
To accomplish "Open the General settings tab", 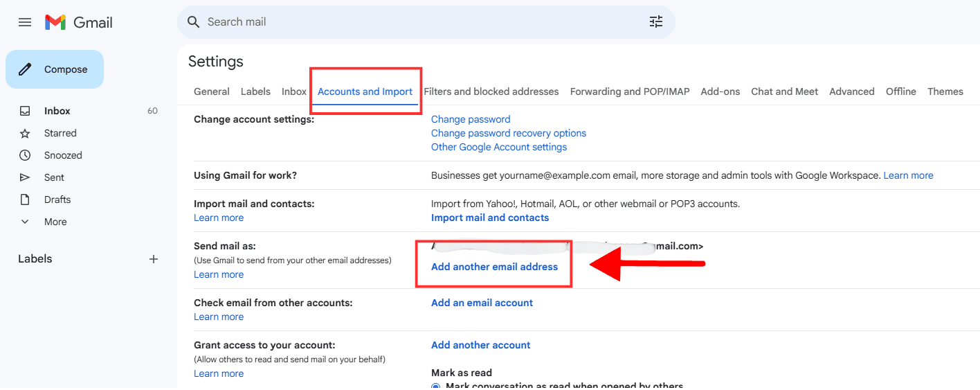I will (x=212, y=91).
